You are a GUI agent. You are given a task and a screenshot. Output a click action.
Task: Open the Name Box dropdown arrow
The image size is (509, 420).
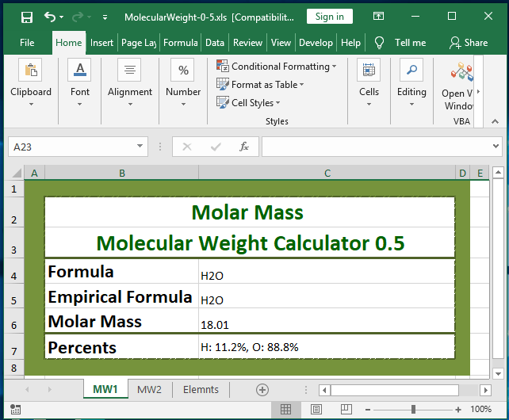[140, 146]
